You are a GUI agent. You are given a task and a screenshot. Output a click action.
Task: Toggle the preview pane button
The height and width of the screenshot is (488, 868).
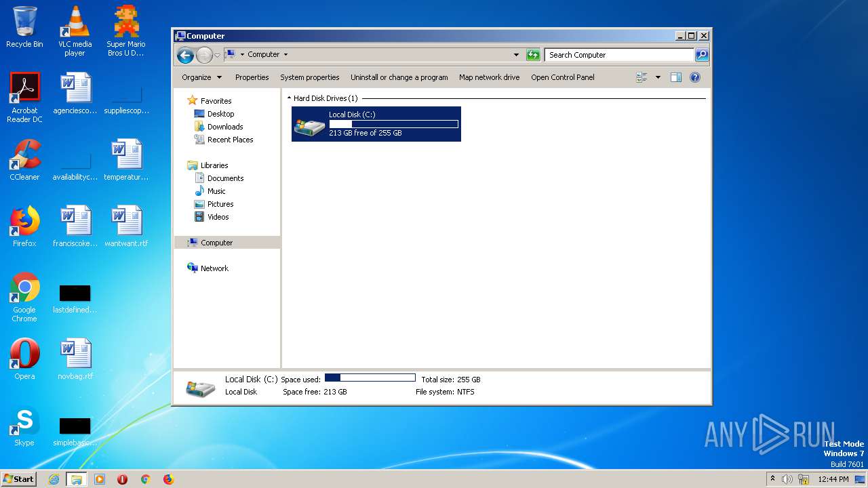tap(676, 77)
